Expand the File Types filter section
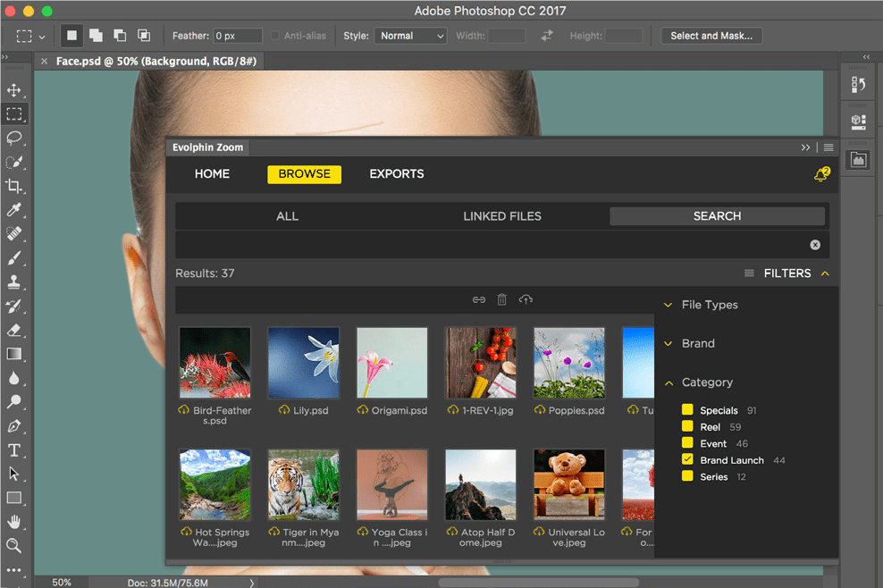 pos(668,305)
